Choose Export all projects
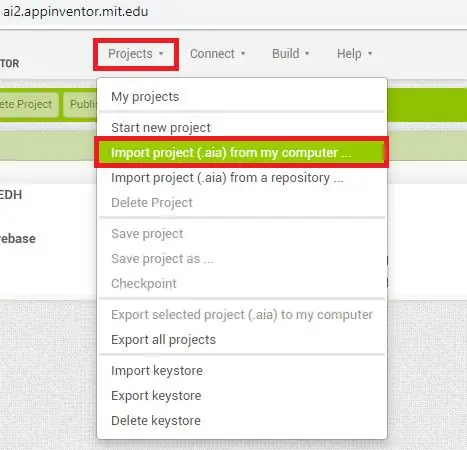The height and width of the screenshot is (450, 467). [242, 340]
